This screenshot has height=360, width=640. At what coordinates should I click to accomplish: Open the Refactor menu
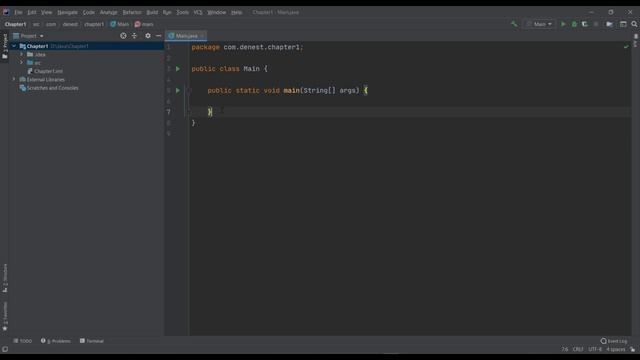pos(132,12)
